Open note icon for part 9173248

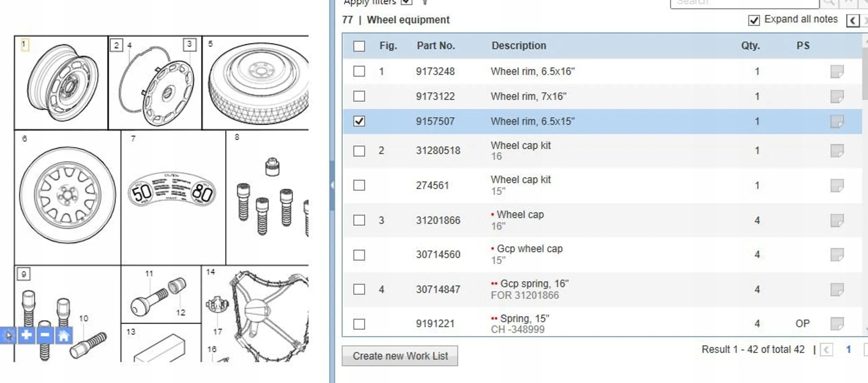tap(837, 72)
